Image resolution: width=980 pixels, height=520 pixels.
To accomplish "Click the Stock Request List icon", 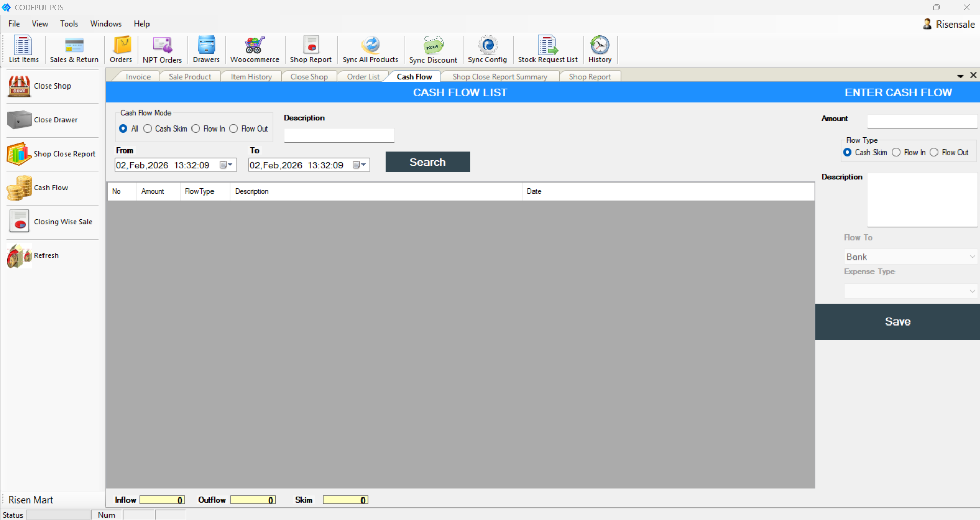I will pos(547,49).
